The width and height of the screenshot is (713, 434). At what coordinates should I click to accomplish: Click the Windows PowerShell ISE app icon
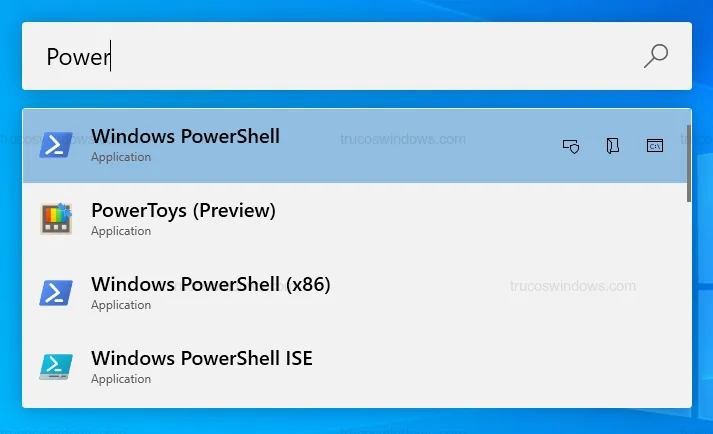55,367
